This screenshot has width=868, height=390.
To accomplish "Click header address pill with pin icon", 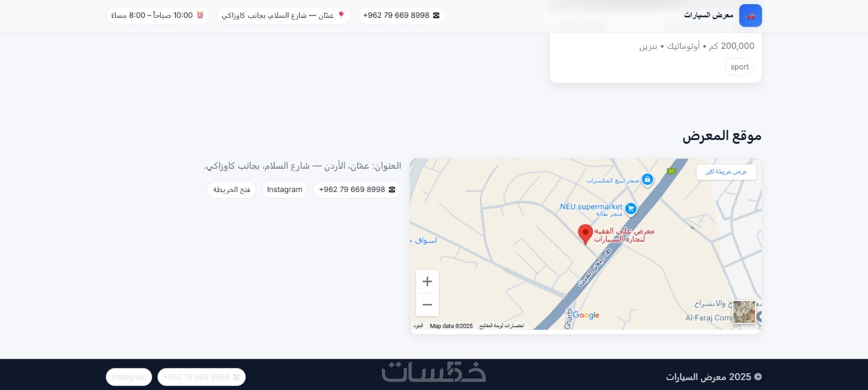I will 284,16.
